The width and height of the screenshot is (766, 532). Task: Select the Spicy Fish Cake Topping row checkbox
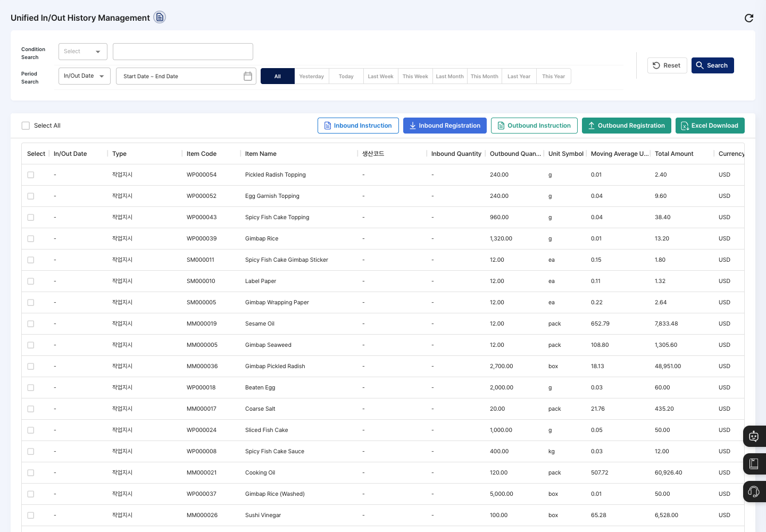(x=31, y=218)
